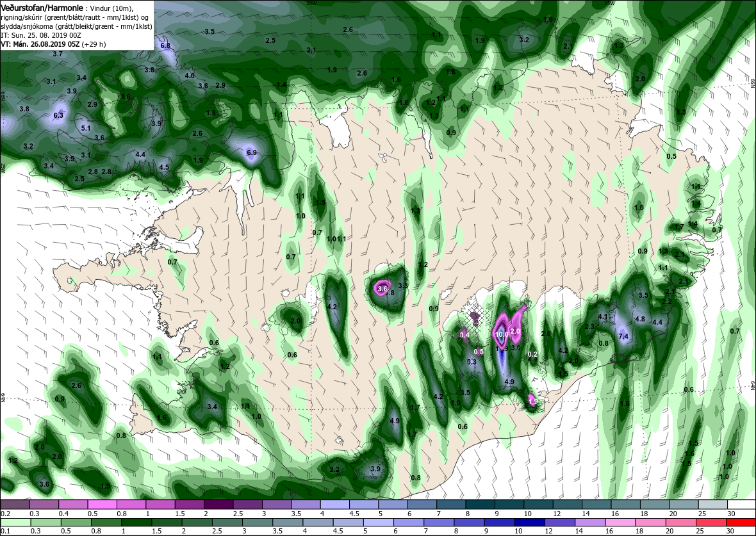Click the 3.3 value beside the pink spot
The height and width of the screenshot is (536, 756).
coord(403,286)
